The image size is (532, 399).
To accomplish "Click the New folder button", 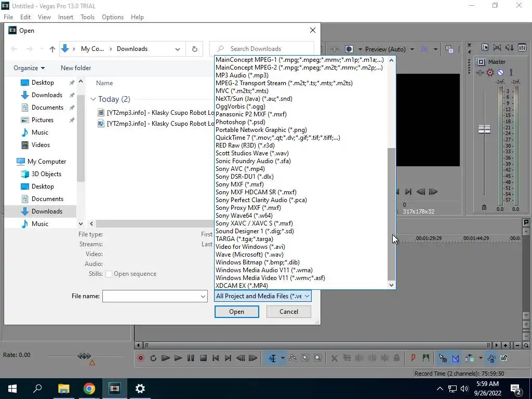I will click(x=76, y=68).
